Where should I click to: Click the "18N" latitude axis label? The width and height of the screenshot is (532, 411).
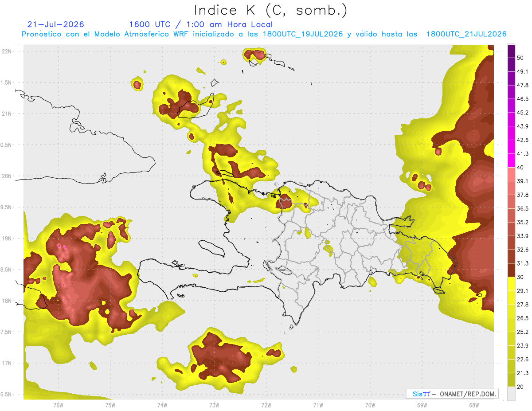pyautogui.click(x=7, y=301)
